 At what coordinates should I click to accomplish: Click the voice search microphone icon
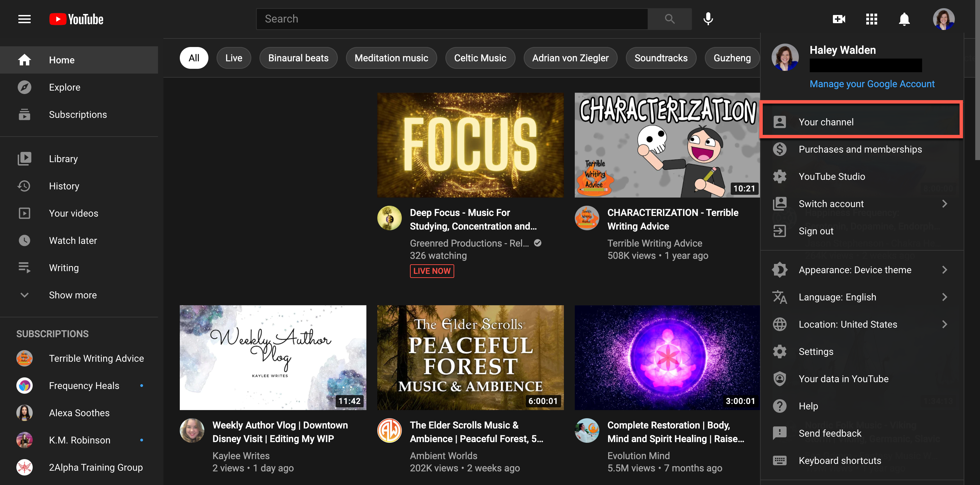pyautogui.click(x=708, y=19)
